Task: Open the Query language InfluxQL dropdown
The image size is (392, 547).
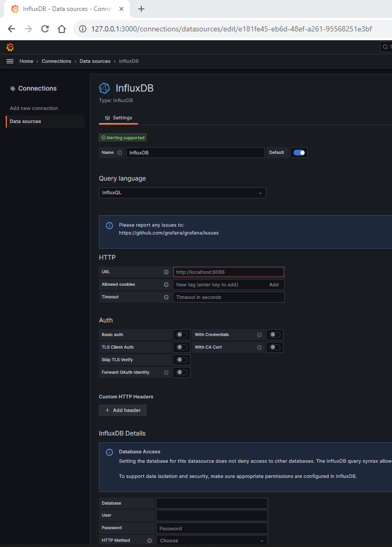Action: 183,193
